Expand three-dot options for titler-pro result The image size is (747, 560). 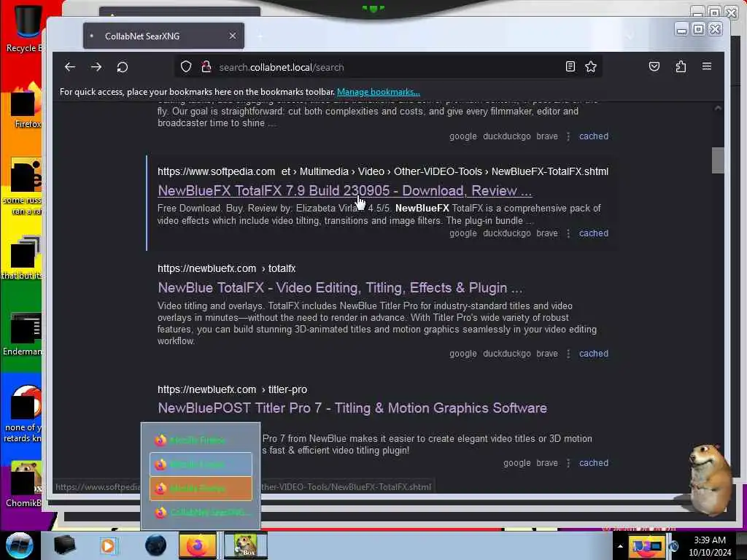pyautogui.click(x=568, y=463)
